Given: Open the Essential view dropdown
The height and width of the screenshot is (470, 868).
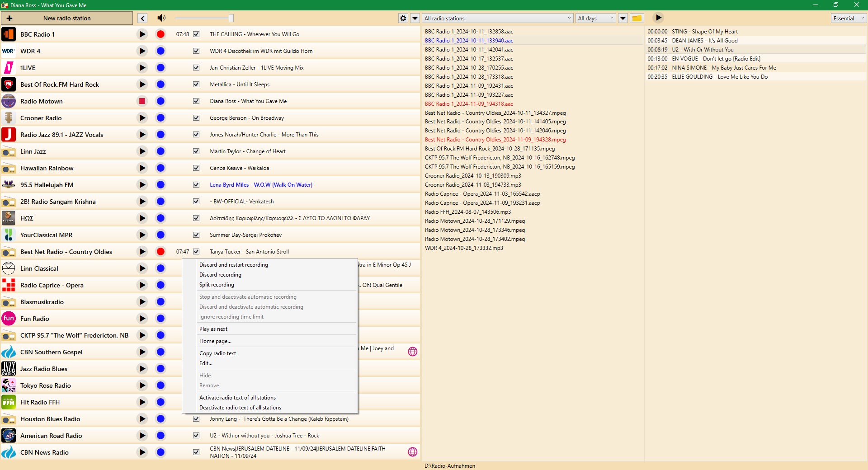Looking at the screenshot, I should tap(849, 18).
